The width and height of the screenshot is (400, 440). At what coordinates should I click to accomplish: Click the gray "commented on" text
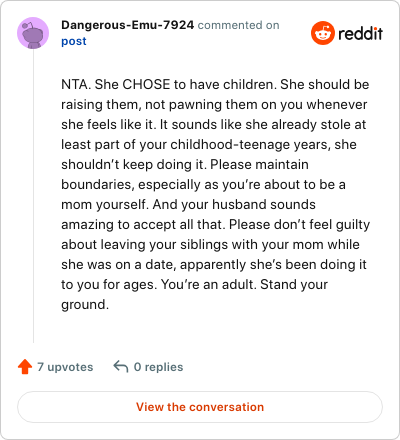tap(239, 25)
